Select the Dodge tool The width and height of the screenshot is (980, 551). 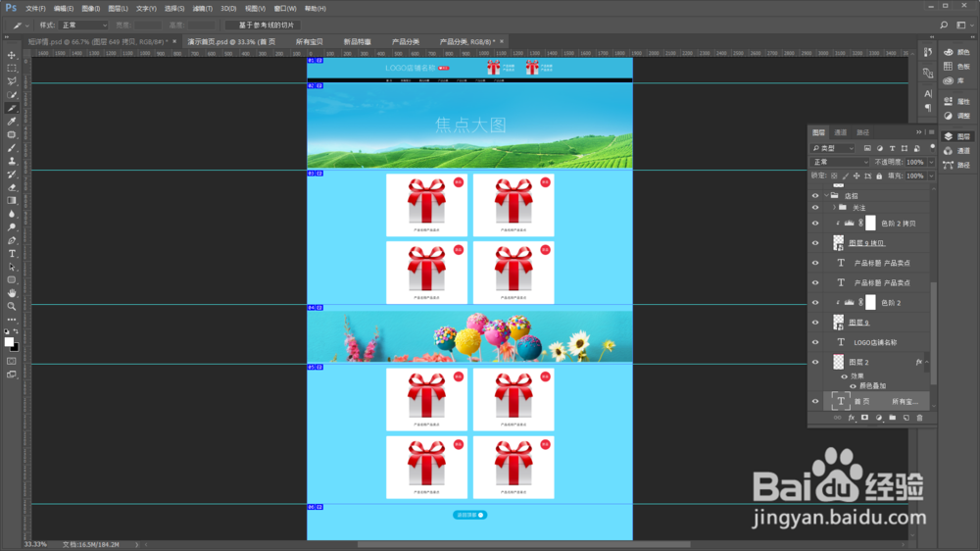[11, 227]
